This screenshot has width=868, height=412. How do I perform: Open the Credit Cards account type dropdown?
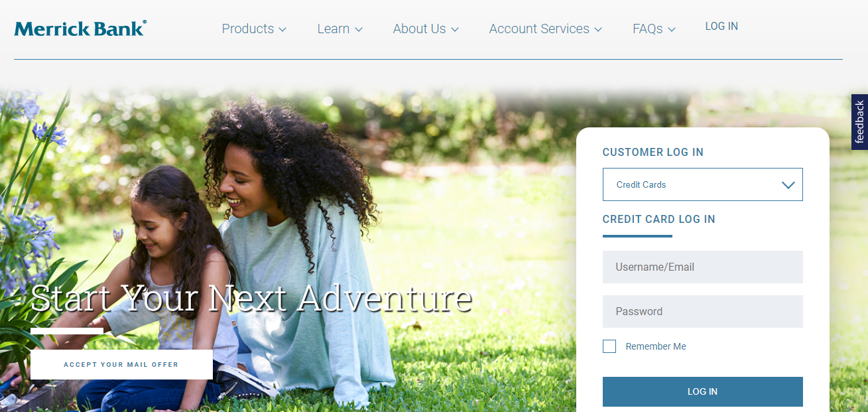703,184
